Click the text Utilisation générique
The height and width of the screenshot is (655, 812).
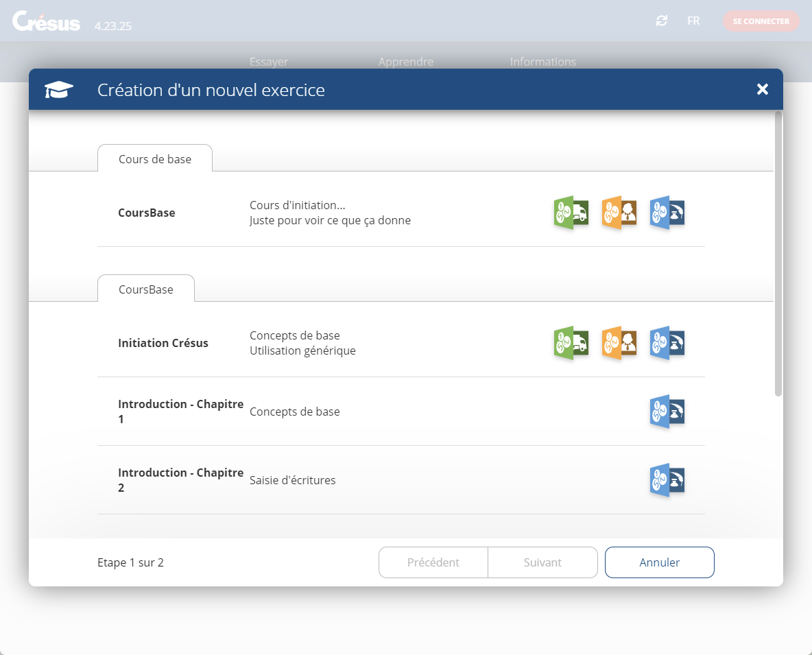302,350
